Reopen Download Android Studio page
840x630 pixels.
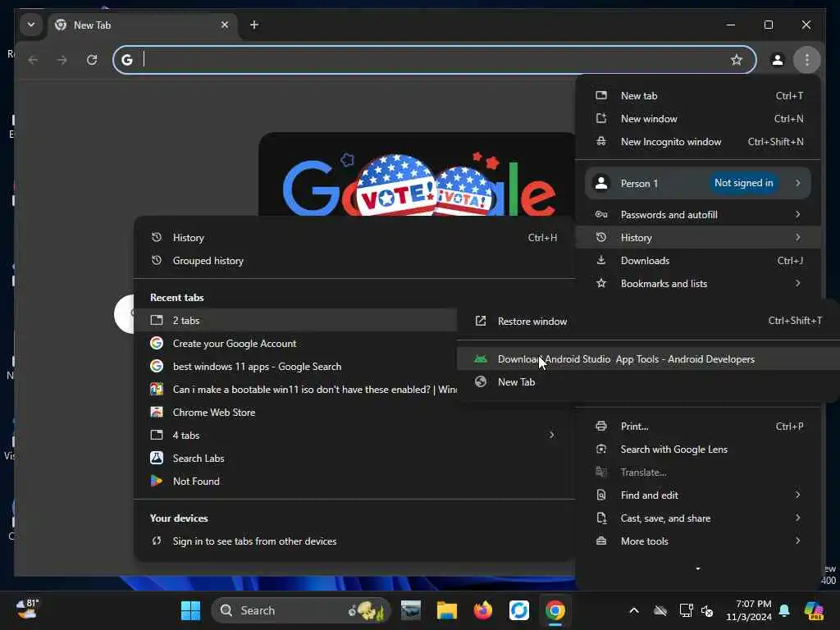[x=648, y=359]
